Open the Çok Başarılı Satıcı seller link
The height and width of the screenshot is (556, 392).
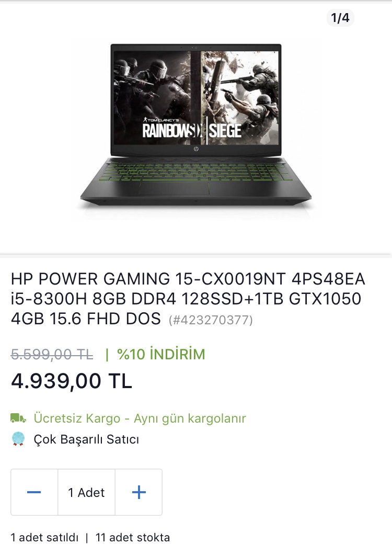pyautogui.click(x=86, y=439)
